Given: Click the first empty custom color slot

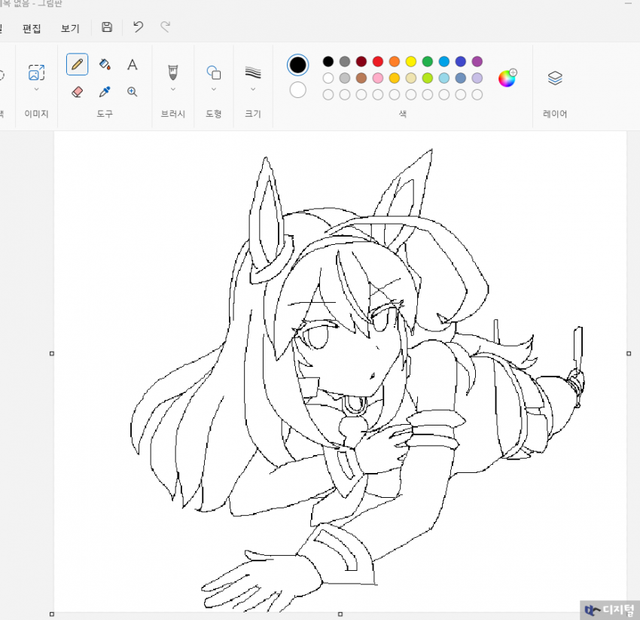Looking at the screenshot, I should (328, 95).
